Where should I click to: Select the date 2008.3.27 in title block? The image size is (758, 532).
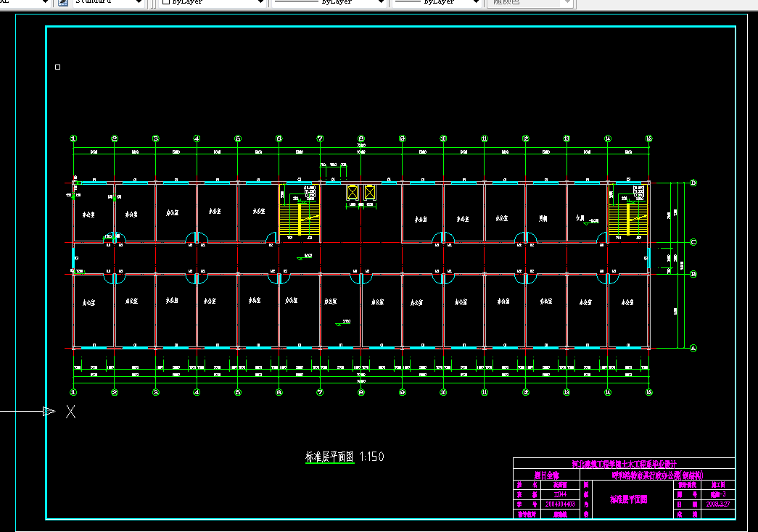click(718, 504)
